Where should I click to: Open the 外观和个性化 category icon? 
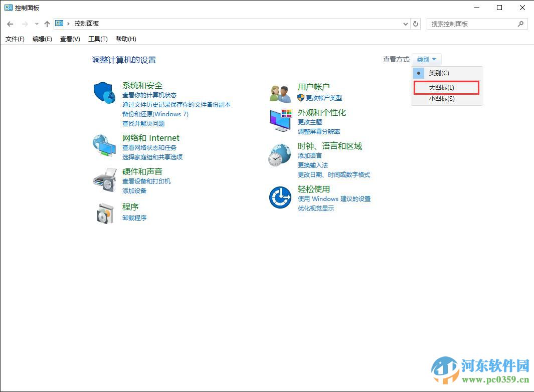(x=279, y=119)
